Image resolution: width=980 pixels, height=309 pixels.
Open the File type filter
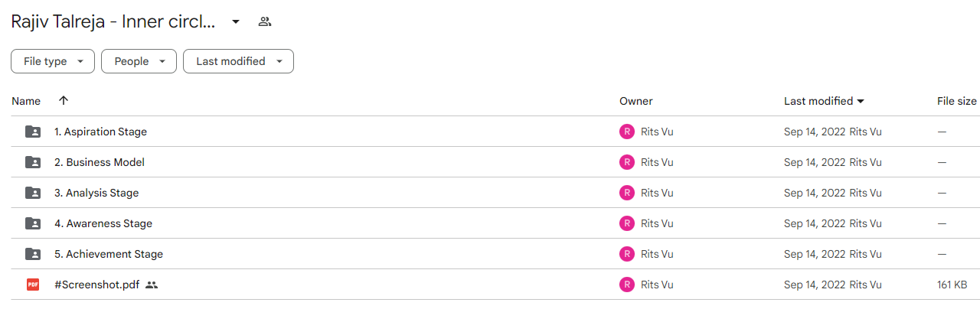click(53, 61)
